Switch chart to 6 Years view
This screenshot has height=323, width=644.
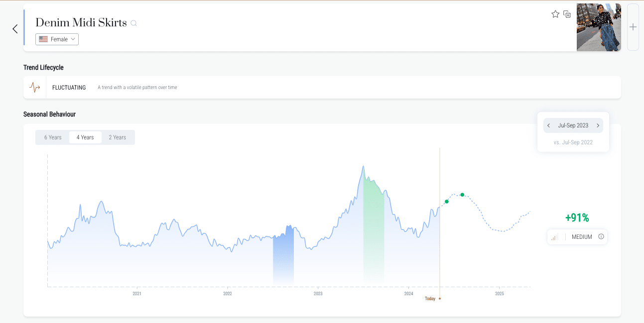[x=53, y=137]
